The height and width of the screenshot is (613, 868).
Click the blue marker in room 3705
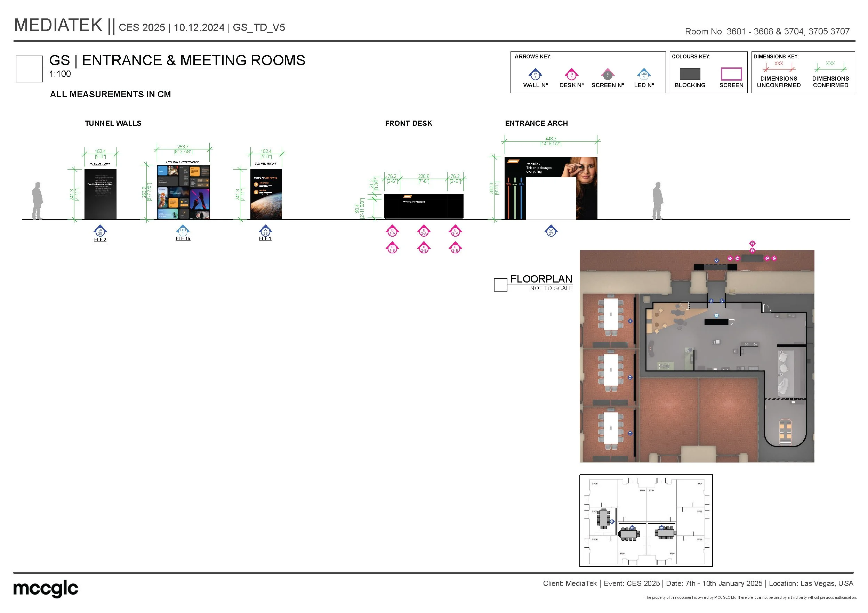632,528
